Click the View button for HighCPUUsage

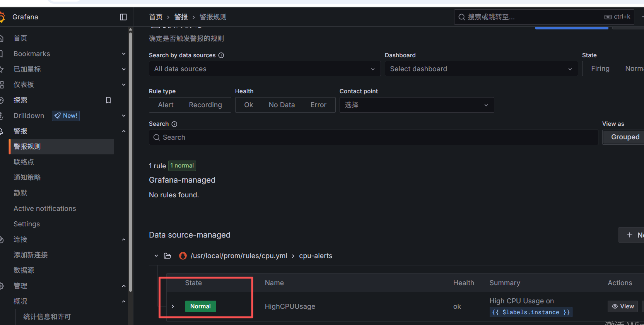point(623,306)
